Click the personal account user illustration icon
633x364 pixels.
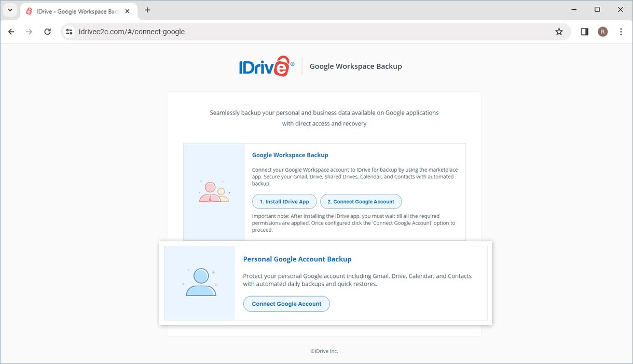(x=200, y=282)
